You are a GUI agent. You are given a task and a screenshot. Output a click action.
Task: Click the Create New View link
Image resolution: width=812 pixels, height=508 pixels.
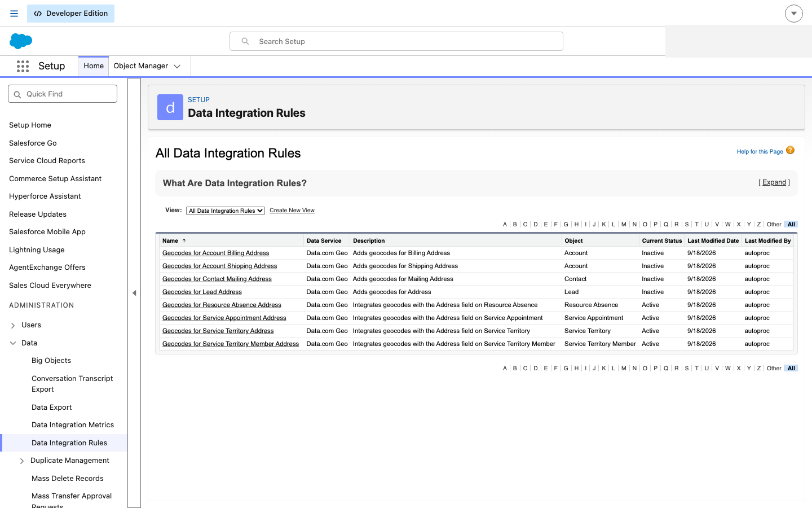point(292,211)
